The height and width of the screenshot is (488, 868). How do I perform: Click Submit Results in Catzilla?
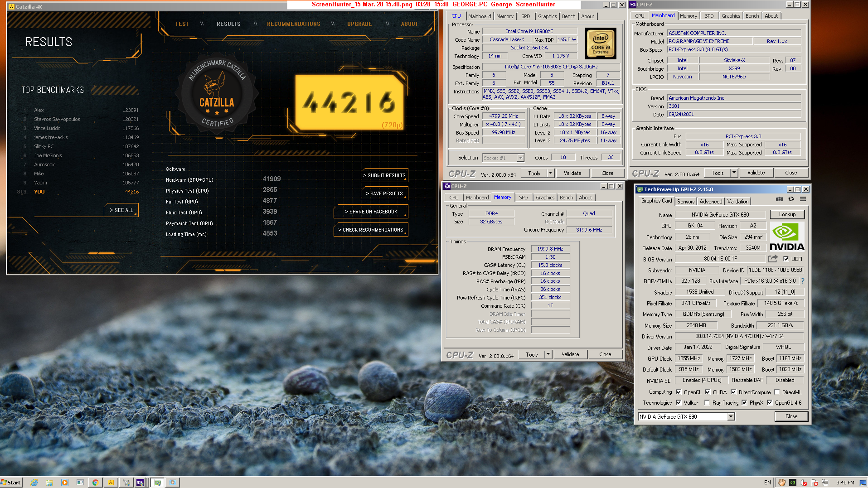point(384,175)
